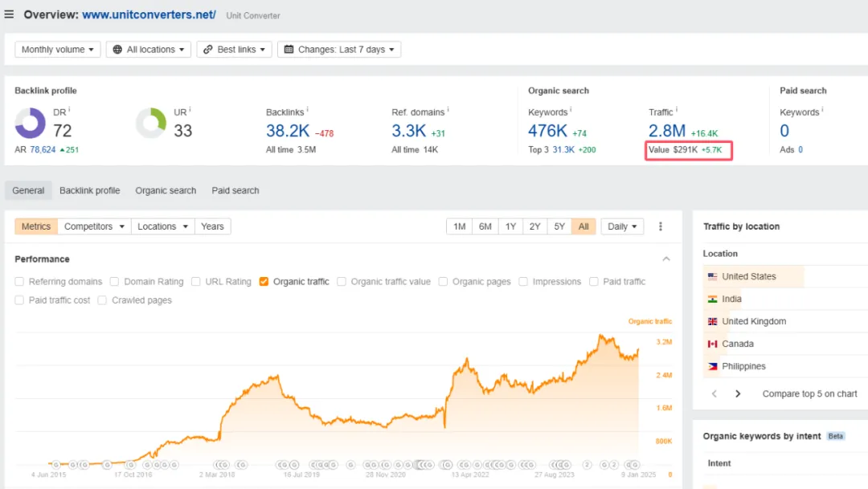
Task: Enable the Domain Rating checkbox
Action: (x=114, y=282)
